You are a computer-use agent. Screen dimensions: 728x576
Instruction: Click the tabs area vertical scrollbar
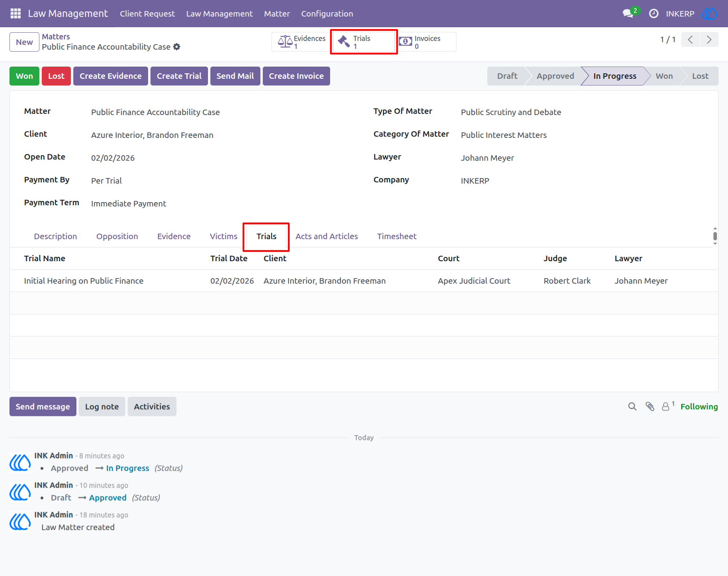coord(715,236)
